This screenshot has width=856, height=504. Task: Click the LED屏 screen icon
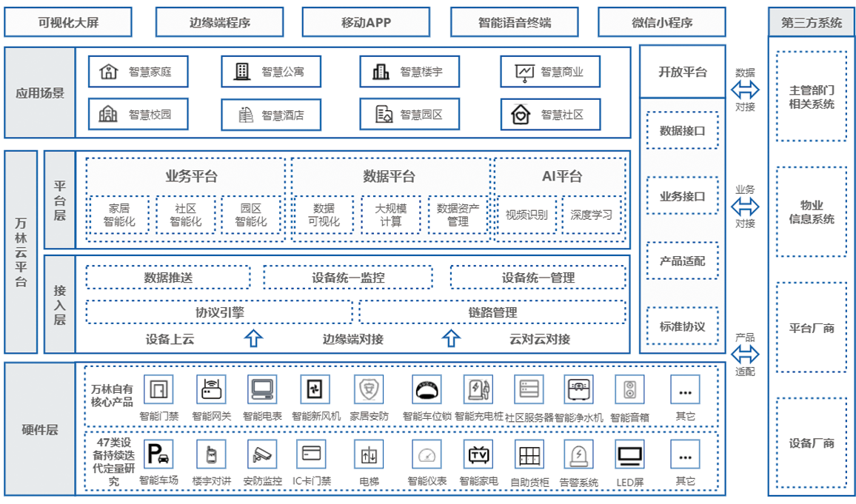tap(630, 454)
